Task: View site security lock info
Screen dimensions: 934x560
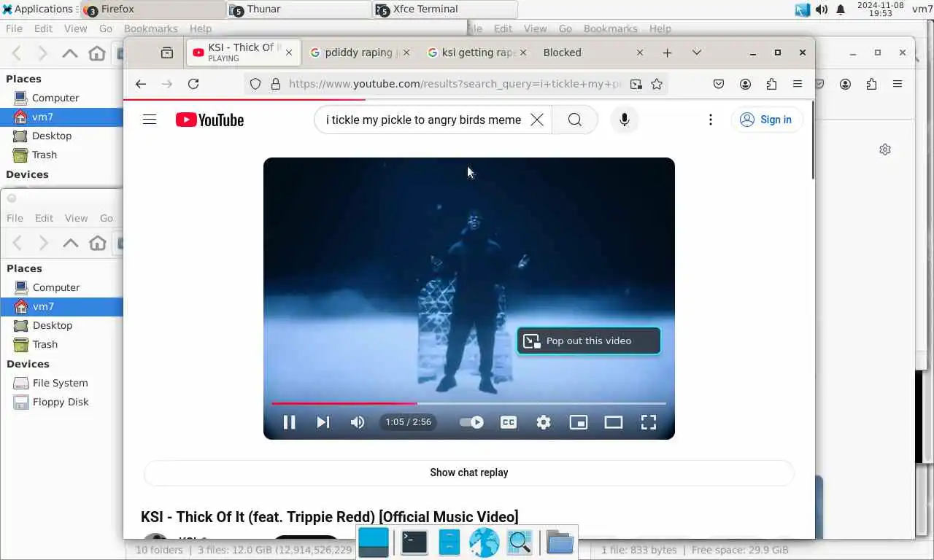Action: pyautogui.click(x=276, y=84)
